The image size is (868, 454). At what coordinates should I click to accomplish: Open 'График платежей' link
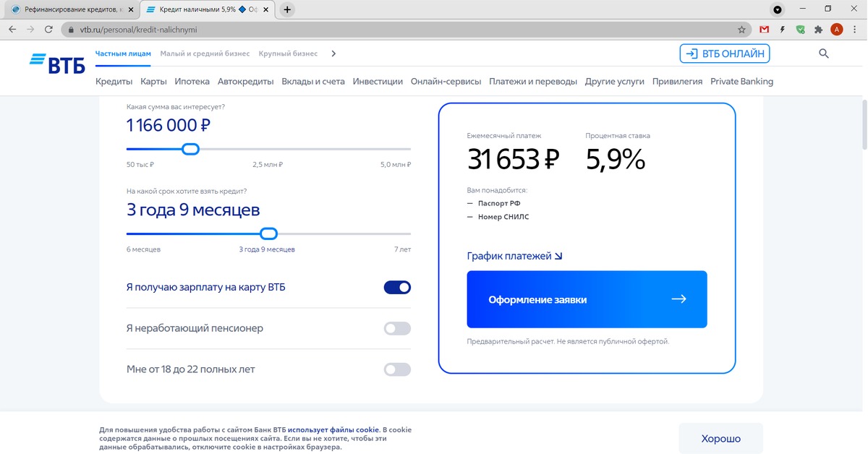coord(514,256)
